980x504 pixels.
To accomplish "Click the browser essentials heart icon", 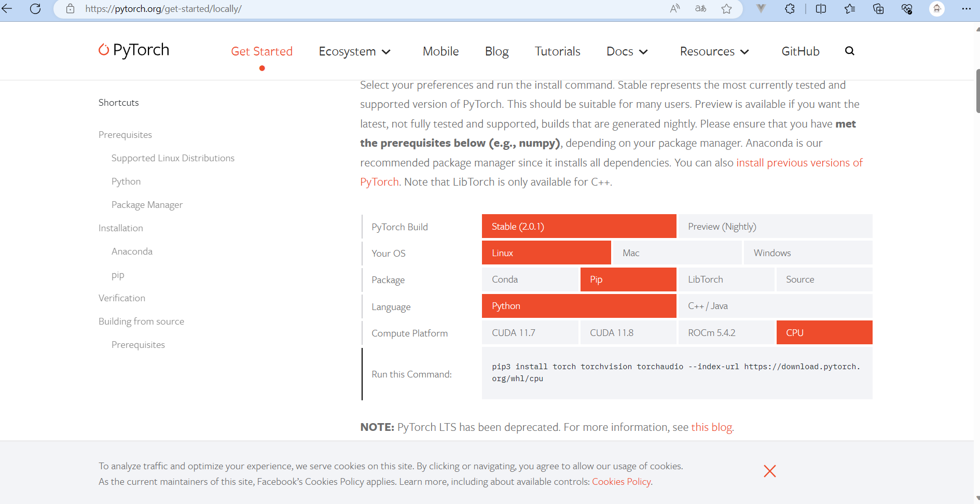I will [907, 8].
